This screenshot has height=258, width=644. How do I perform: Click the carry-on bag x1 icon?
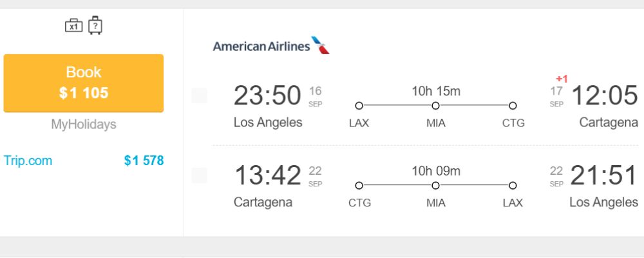click(x=74, y=26)
